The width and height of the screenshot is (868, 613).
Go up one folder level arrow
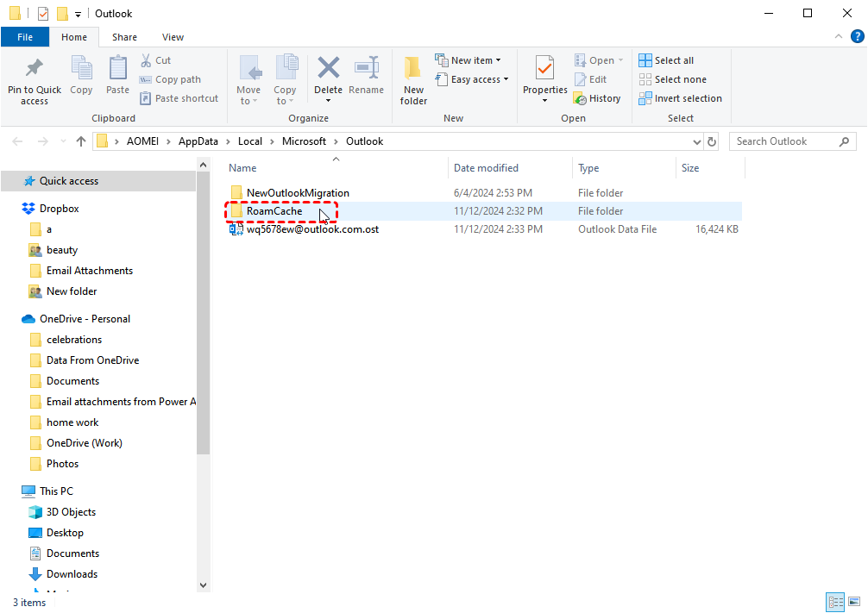(81, 141)
